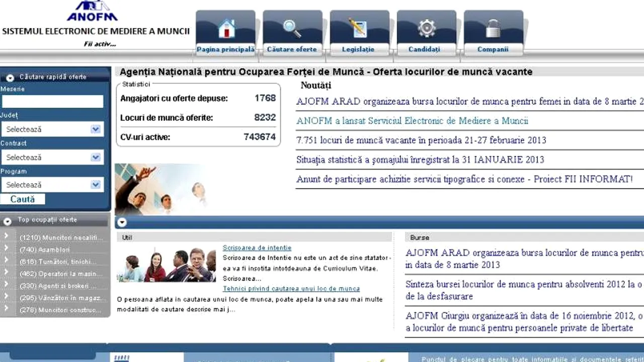
Task: Click the red arrow icon beside Căutare rapidă oferte
Action: point(10,77)
